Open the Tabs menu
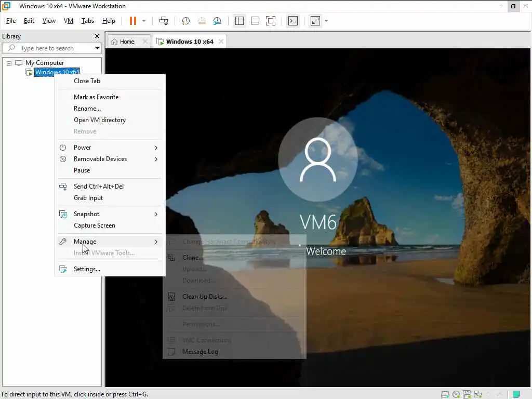The width and height of the screenshot is (532, 399). [x=87, y=21]
